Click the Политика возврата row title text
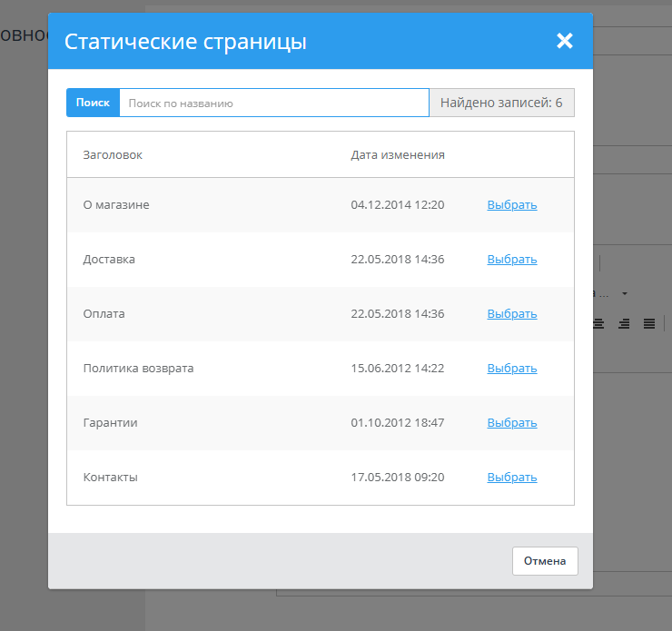The height and width of the screenshot is (631, 672). 138,369
